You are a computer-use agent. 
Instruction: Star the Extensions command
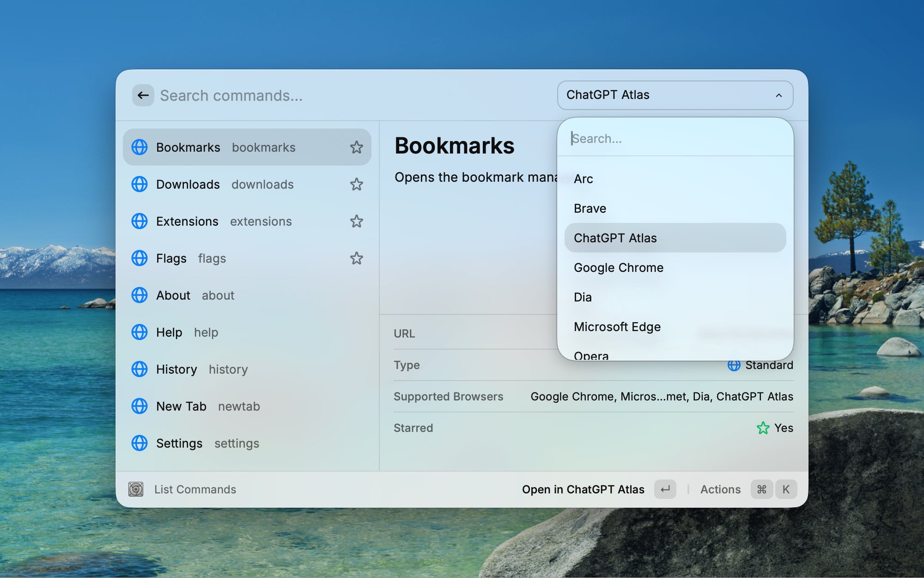tap(356, 221)
